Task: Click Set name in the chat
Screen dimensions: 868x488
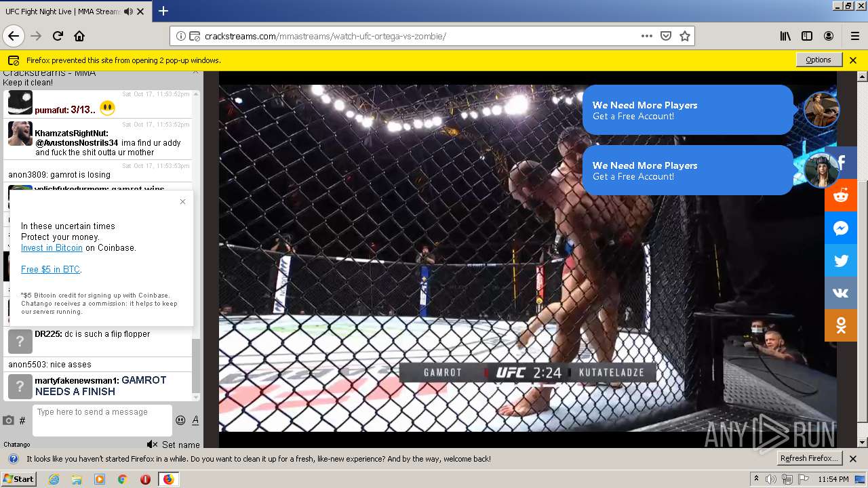Action: [181, 445]
